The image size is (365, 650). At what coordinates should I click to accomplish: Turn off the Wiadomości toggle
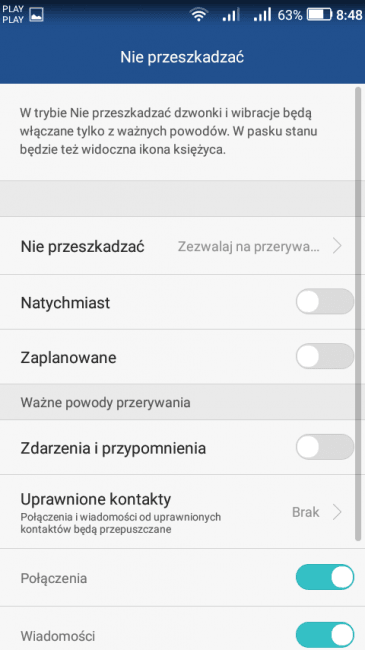pyautogui.click(x=324, y=635)
